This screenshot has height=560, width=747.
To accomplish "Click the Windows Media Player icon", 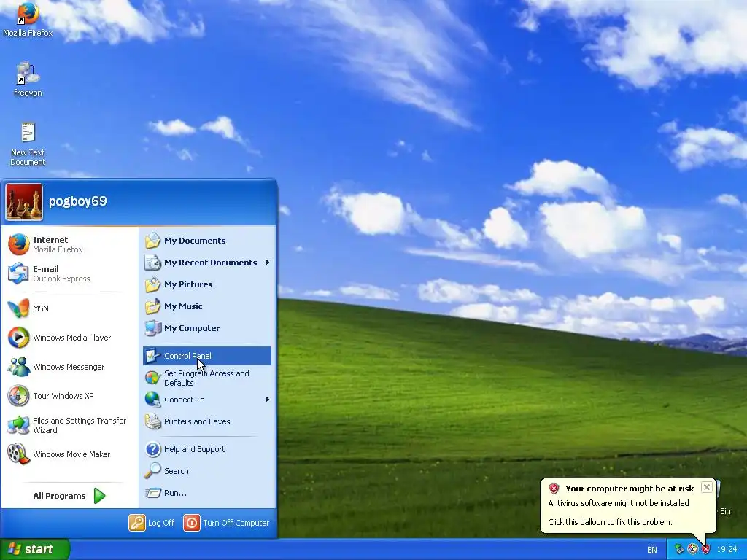I will [x=18, y=337].
